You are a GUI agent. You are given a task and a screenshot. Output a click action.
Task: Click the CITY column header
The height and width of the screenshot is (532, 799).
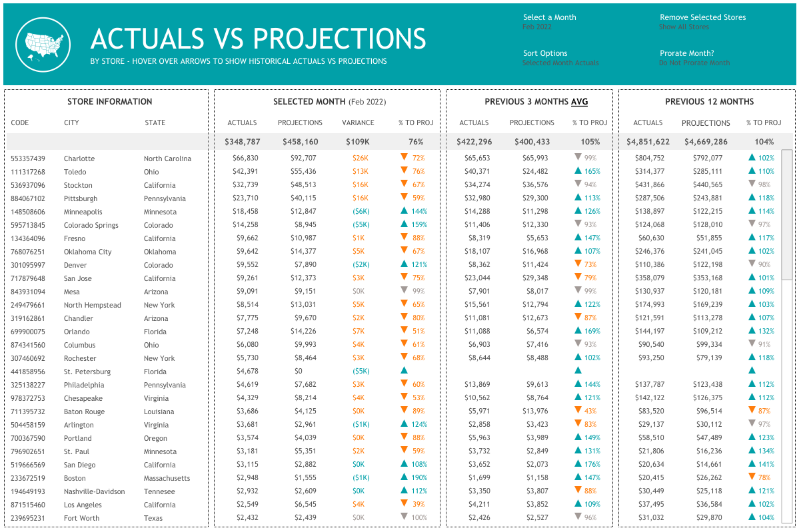pos(71,123)
